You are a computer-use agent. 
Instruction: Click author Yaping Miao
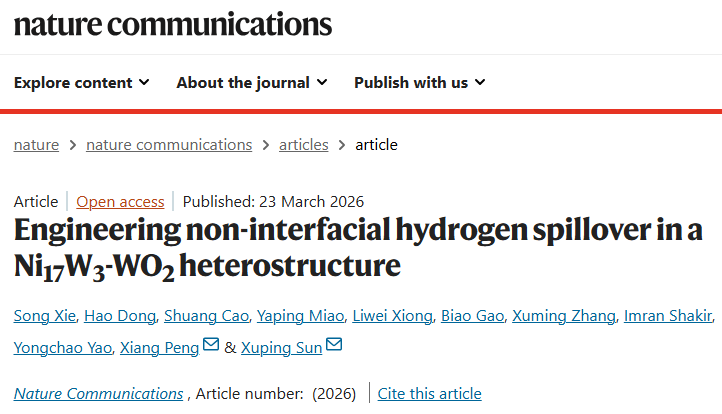pyautogui.click(x=299, y=317)
